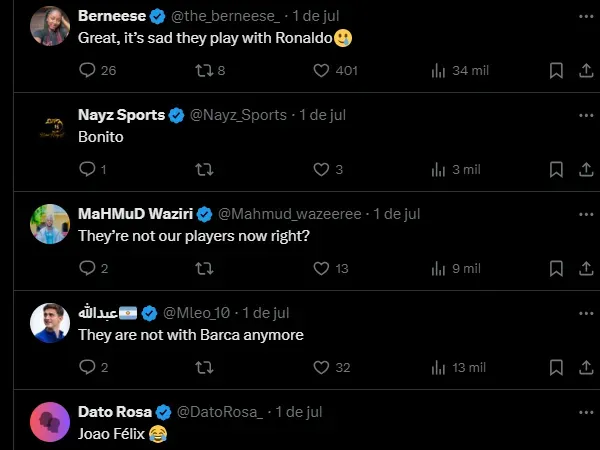This screenshot has width=600, height=450.
Task: Open more options on Berneese's tweet
Action: click(x=584, y=16)
